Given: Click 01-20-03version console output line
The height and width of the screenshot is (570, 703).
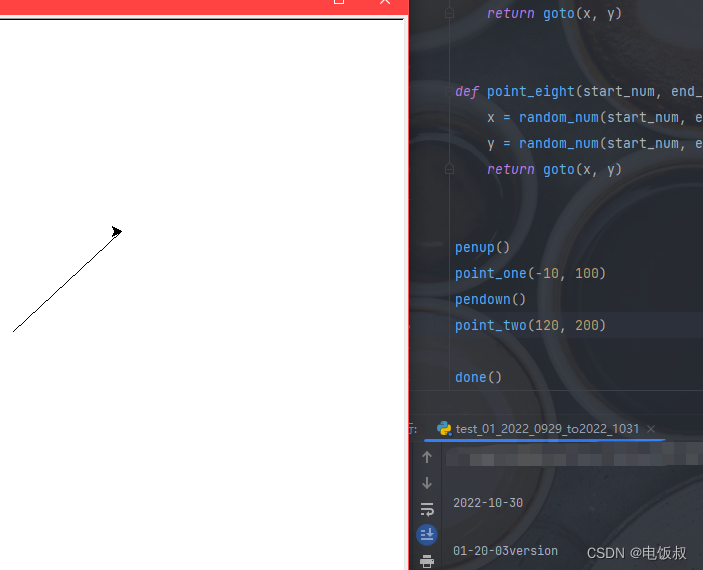Looking at the screenshot, I should 505,551.
